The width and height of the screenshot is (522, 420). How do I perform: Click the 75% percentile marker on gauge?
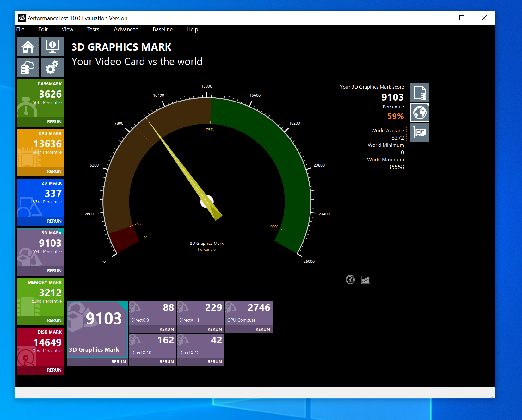click(210, 130)
